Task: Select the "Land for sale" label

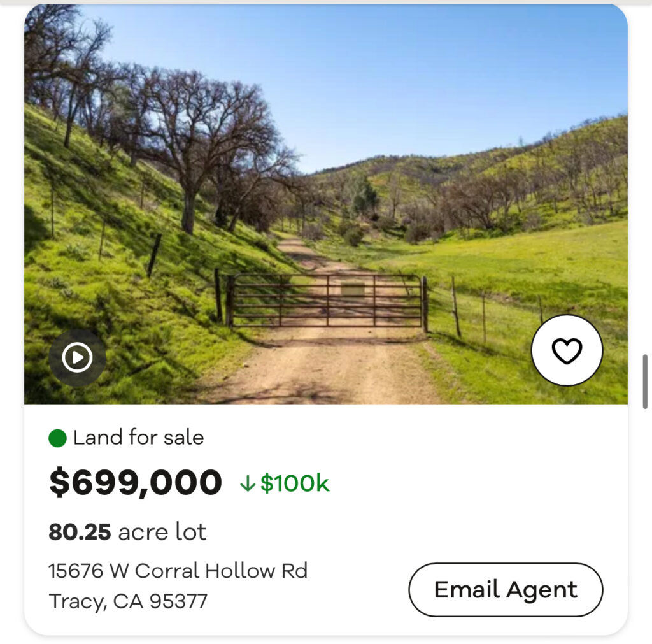Action: (138, 438)
